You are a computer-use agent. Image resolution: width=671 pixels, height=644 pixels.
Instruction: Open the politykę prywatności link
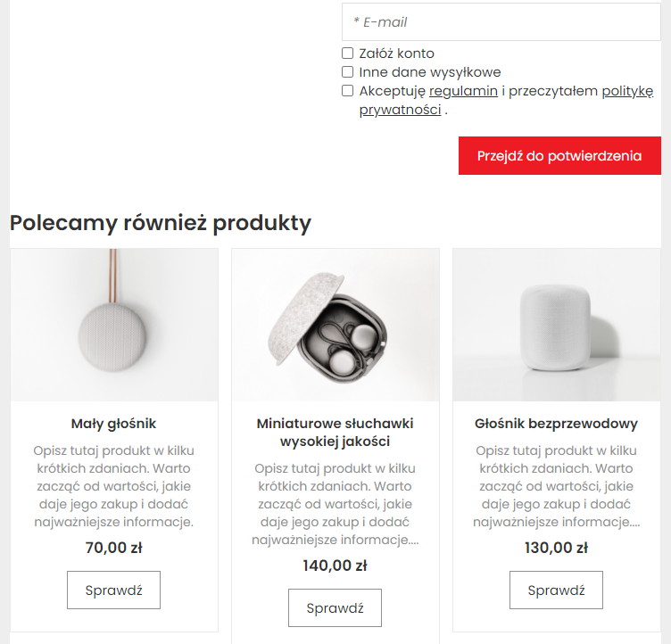pyautogui.click(x=627, y=91)
